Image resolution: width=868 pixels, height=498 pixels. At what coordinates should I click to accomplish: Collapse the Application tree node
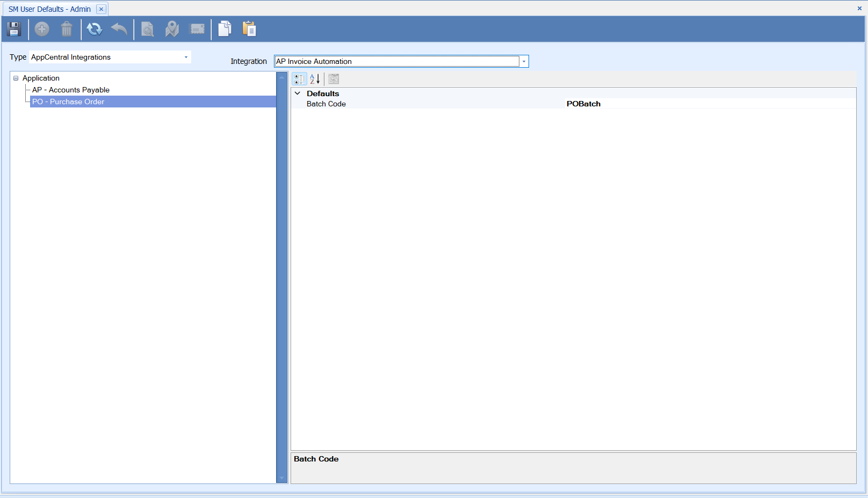16,78
